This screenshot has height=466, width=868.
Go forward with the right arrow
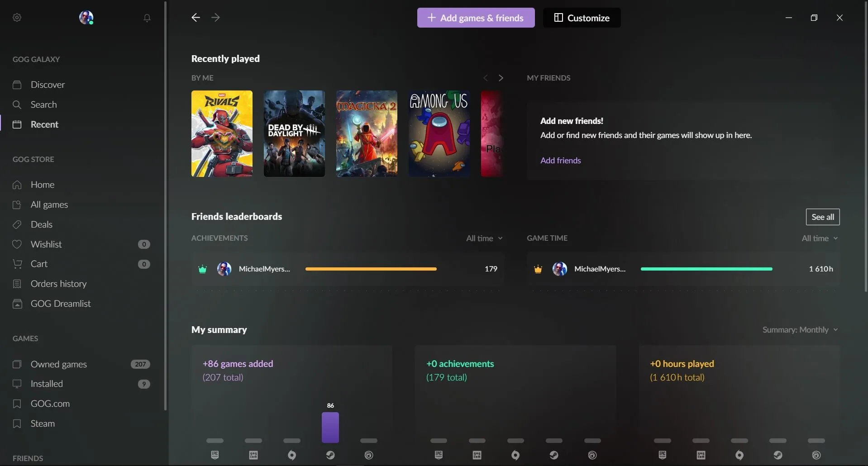pos(215,18)
